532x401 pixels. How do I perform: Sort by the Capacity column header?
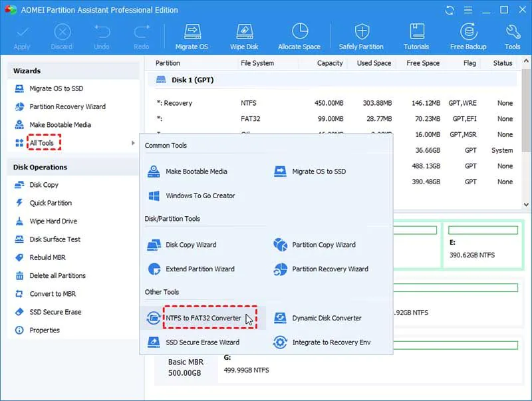(330, 63)
